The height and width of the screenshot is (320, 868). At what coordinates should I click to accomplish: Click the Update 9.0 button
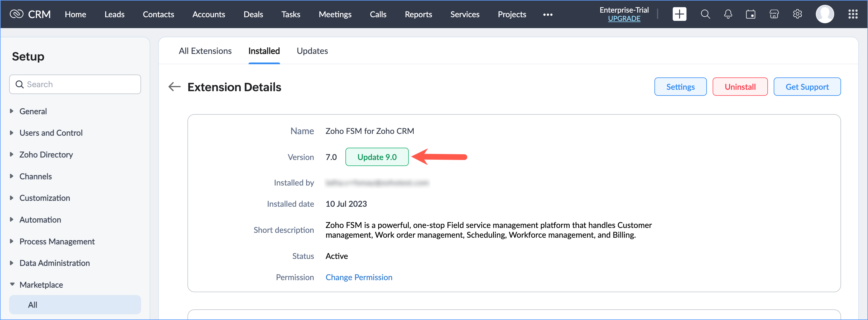377,157
